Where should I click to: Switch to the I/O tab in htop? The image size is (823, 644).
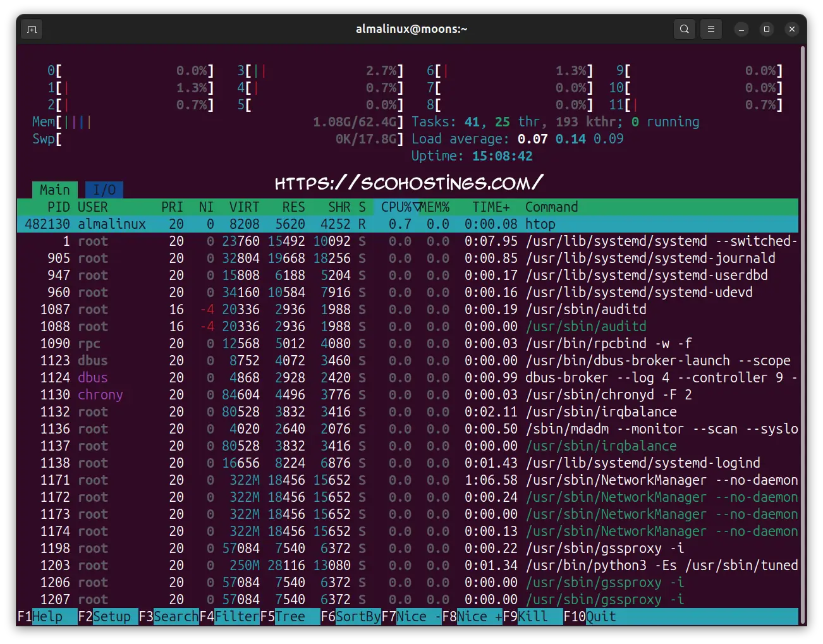point(104,190)
